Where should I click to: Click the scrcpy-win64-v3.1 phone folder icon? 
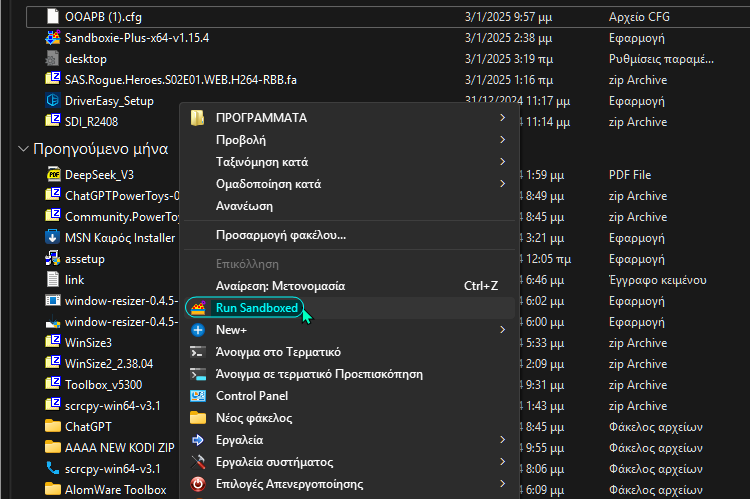click(x=53, y=468)
